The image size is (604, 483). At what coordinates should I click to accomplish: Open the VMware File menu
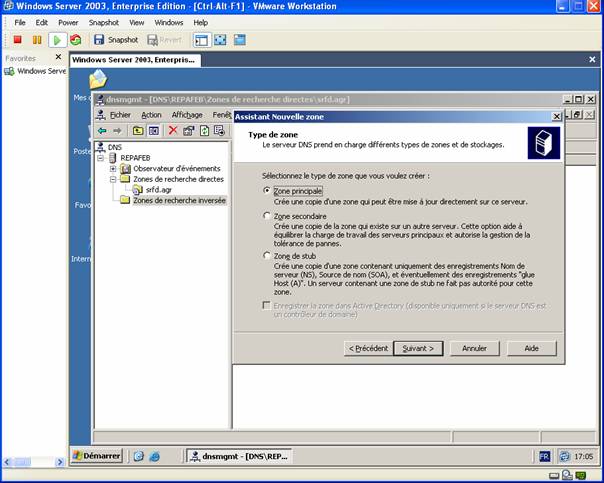tap(20, 23)
